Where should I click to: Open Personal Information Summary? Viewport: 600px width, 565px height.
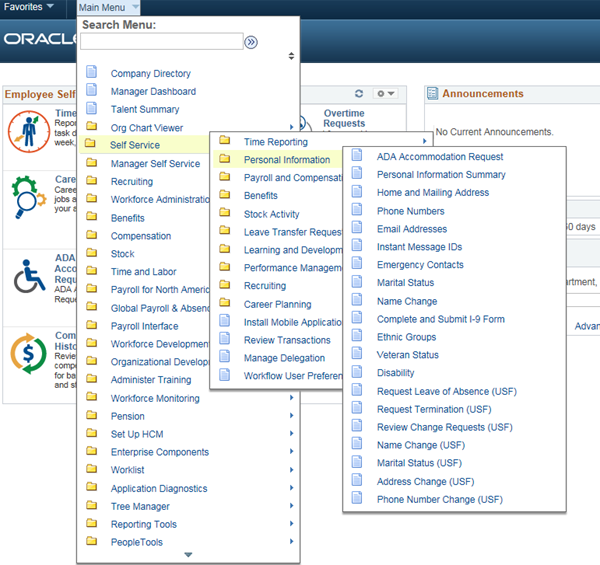coord(440,175)
